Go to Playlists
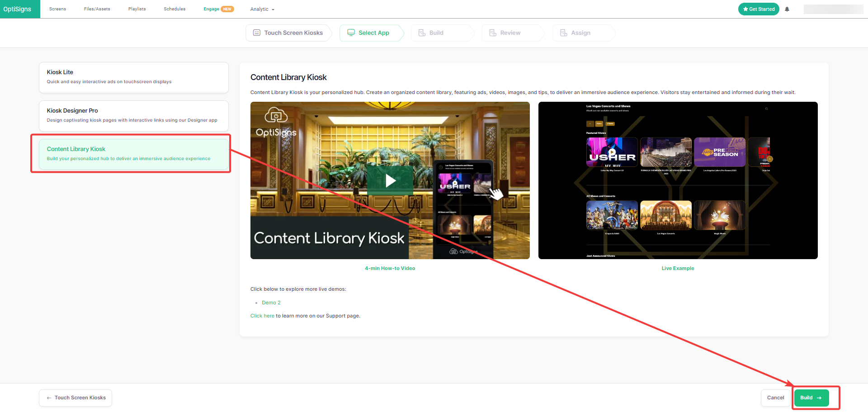This screenshot has height=412, width=868. [137, 9]
